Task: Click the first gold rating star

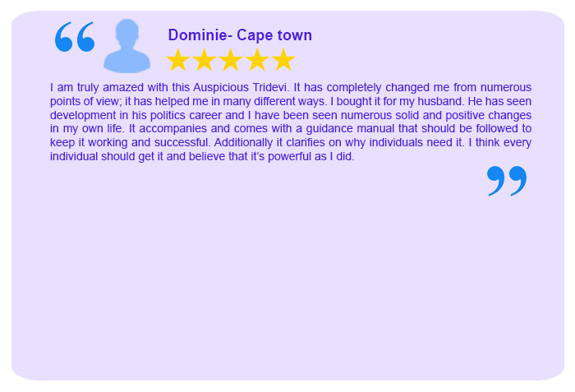Action: click(178, 59)
